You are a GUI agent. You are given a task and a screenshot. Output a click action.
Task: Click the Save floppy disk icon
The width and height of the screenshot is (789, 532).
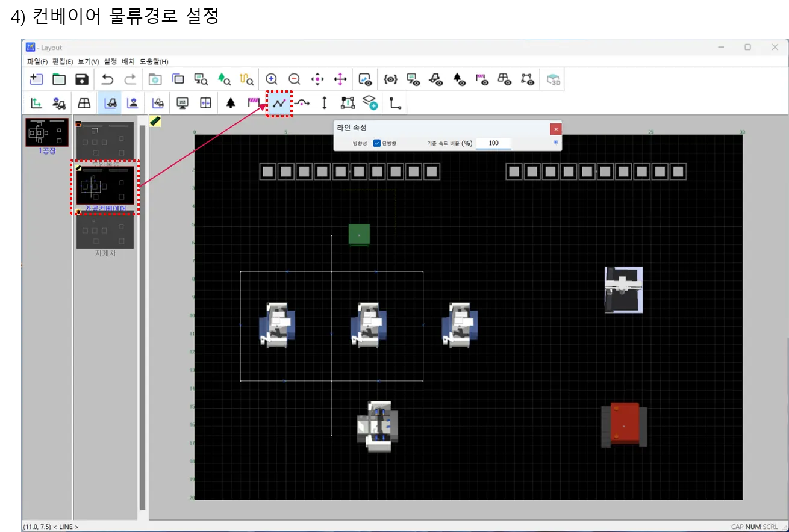pyautogui.click(x=82, y=79)
